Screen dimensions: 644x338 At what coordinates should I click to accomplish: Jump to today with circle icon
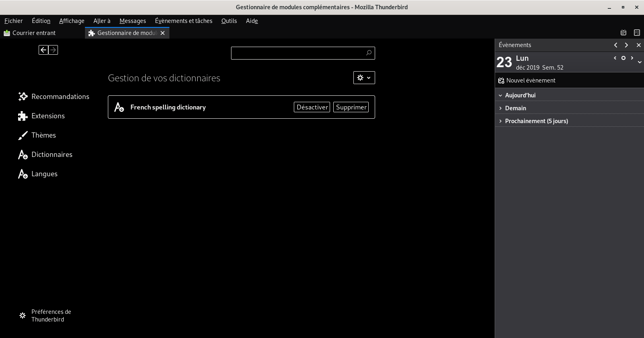(623, 58)
